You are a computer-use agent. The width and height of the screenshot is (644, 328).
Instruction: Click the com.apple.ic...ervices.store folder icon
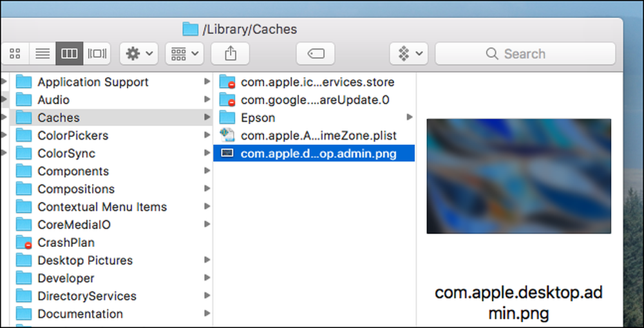[x=227, y=82]
